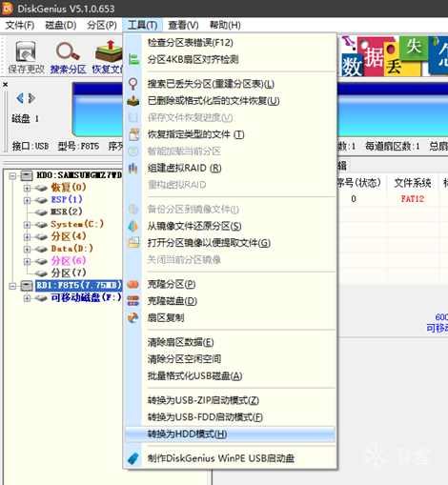Expand the 恢复(0) partition node
The width and height of the screenshot is (448, 485).
point(27,188)
